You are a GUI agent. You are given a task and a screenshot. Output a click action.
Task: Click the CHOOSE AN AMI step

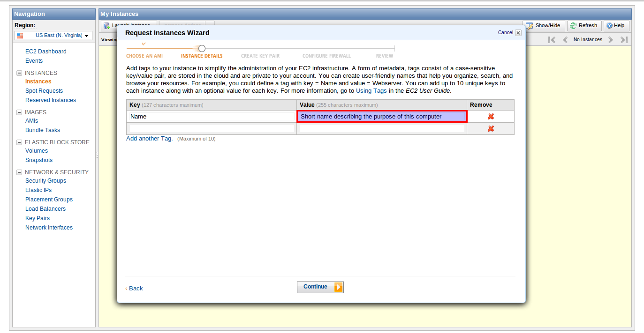point(144,56)
